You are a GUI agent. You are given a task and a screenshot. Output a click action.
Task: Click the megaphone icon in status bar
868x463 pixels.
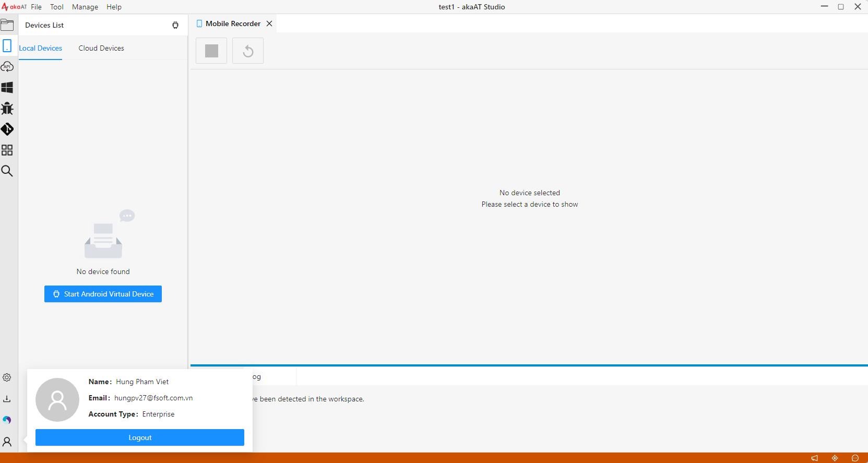coord(814,458)
